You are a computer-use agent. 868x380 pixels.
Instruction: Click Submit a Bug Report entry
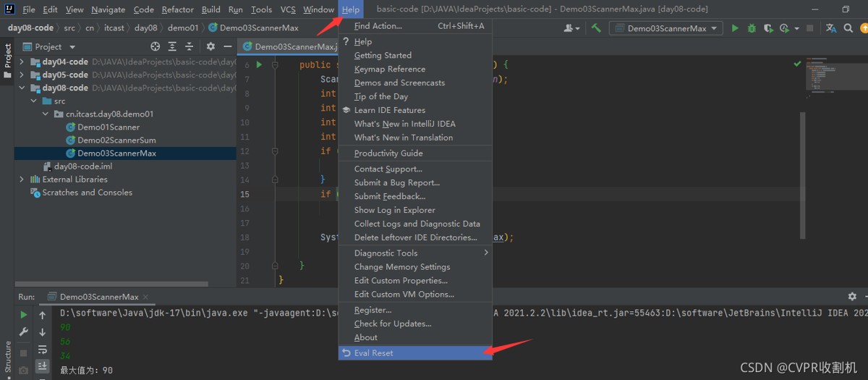click(x=415, y=183)
